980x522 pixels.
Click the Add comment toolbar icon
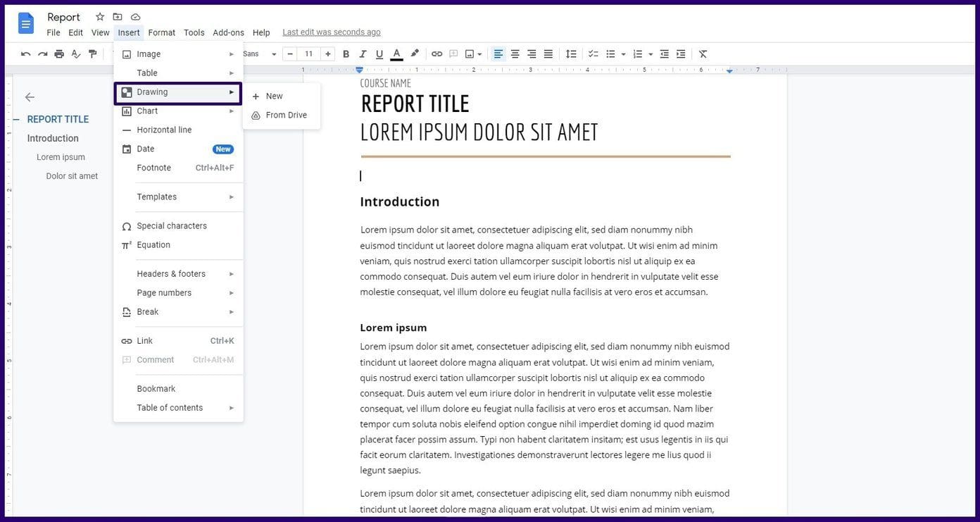click(453, 54)
